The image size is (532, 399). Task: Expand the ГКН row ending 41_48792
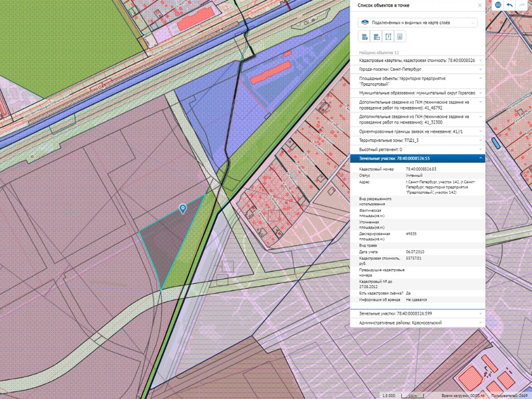tap(417, 105)
